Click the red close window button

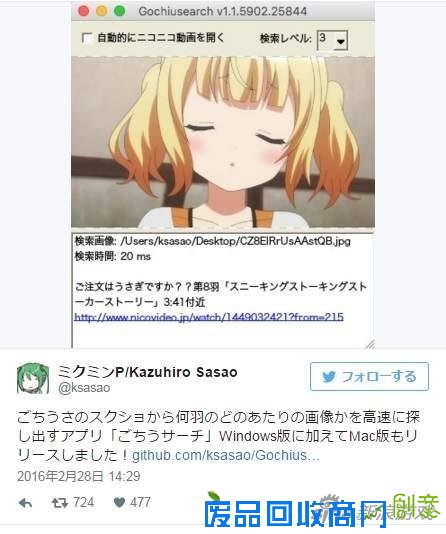(x=84, y=11)
